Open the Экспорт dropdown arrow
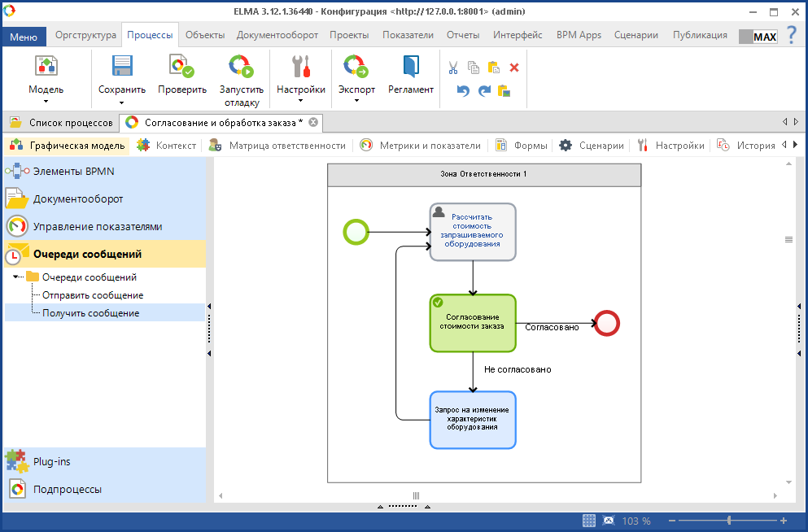This screenshot has height=532, width=808. point(356,100)
